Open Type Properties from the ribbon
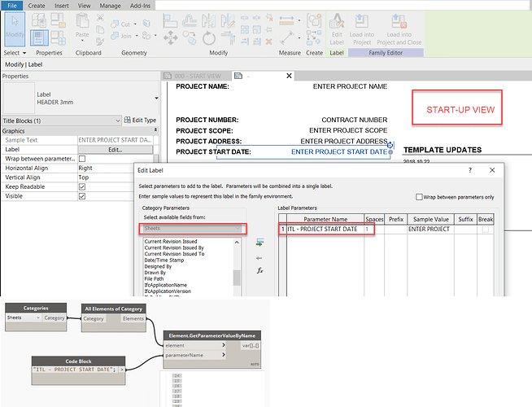Screen dimensions: 532x407 38,20
